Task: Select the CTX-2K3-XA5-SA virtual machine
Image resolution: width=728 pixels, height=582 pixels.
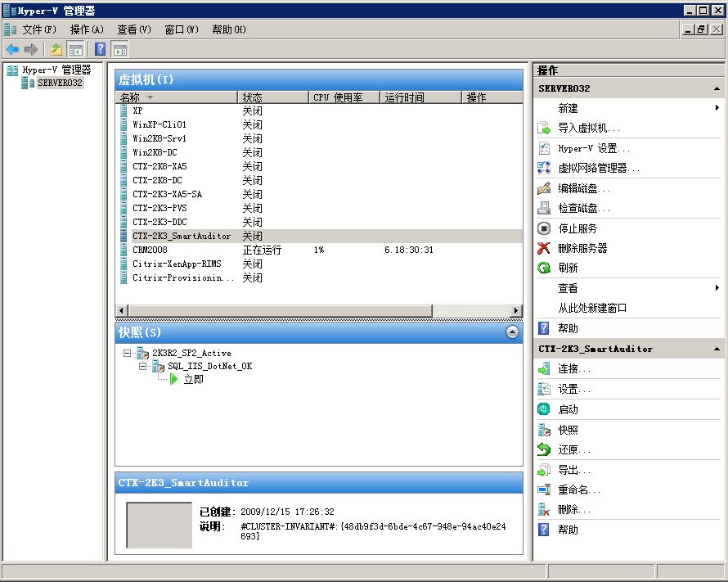Action: [x=167, y=194]
